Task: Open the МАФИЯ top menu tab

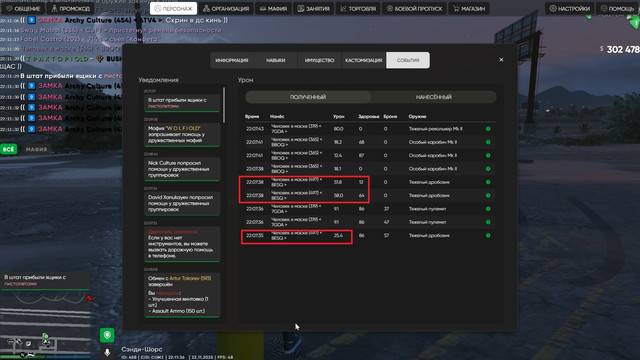Action: (273, 8)
